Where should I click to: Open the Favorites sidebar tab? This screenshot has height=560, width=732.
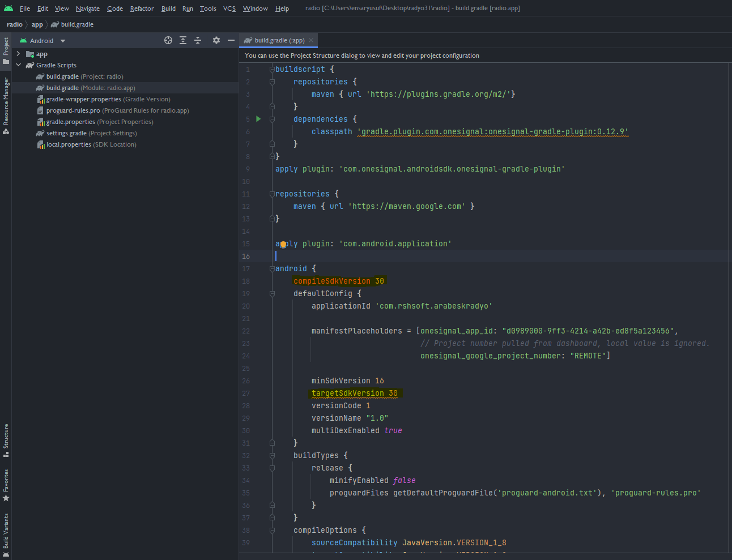point(6,485)
